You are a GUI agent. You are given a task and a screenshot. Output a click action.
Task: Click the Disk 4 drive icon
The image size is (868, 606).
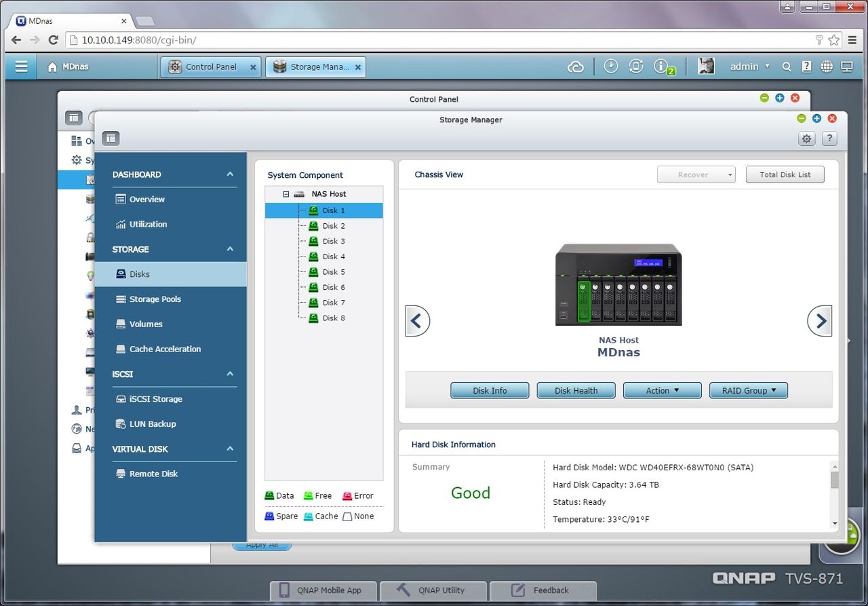coord(313,257)
